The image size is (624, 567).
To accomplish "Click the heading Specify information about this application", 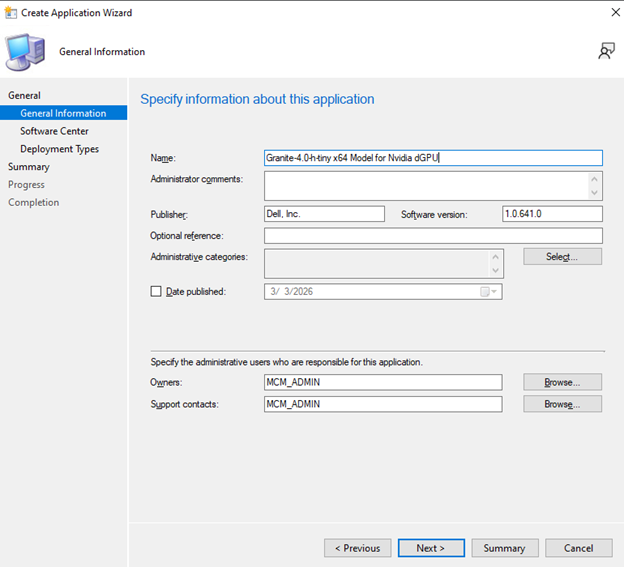I will 257,99.
